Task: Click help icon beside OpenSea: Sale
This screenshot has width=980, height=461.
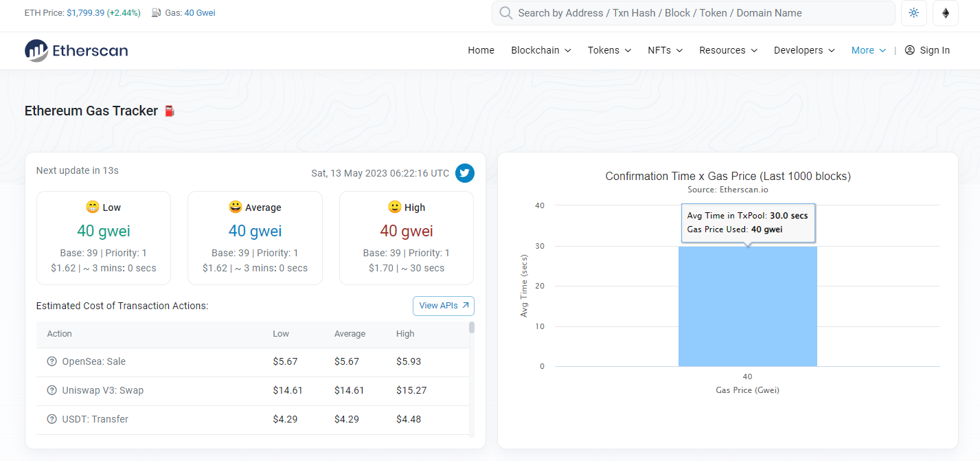Action: [x=52, y=361]
